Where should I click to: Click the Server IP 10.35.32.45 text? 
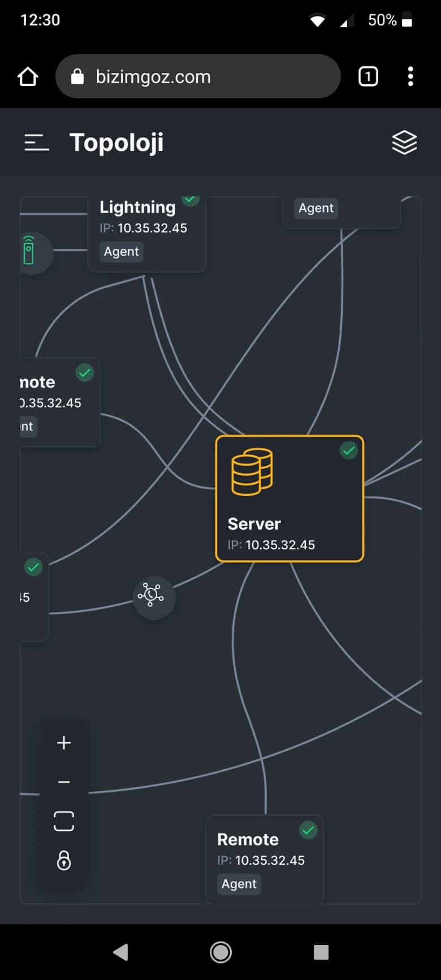(271, 545)
